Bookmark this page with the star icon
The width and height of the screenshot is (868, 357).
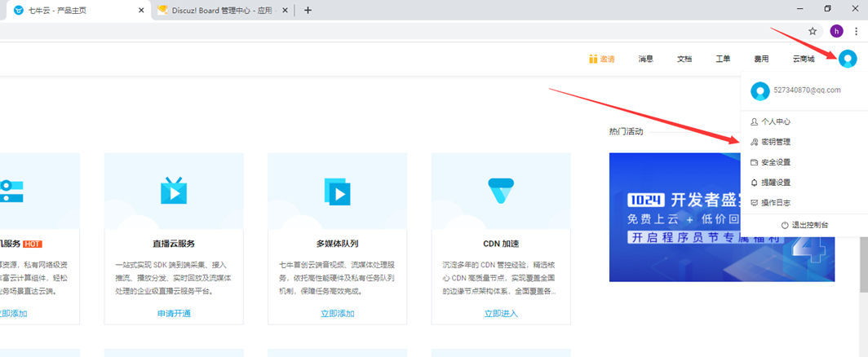[x=813, y=31]
